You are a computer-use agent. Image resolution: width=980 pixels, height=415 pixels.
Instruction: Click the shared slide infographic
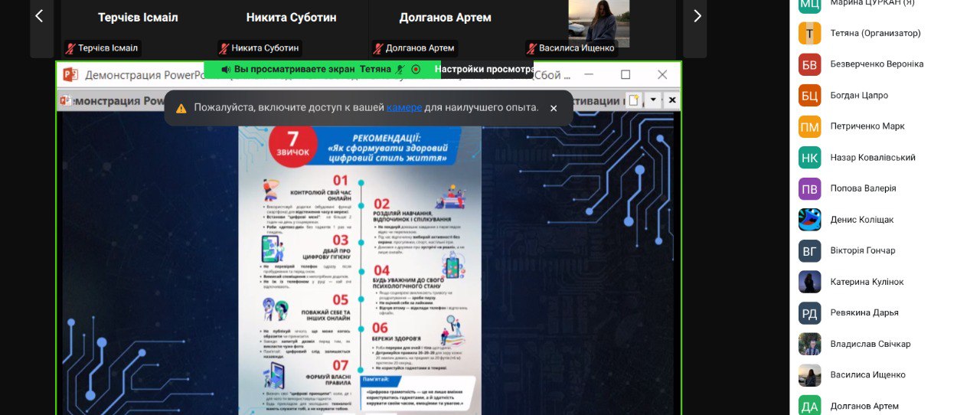click(x=360, y=268)
